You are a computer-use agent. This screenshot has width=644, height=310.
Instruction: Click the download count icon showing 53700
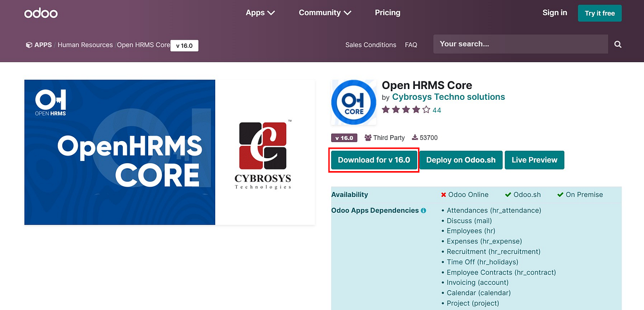[415, 137]
